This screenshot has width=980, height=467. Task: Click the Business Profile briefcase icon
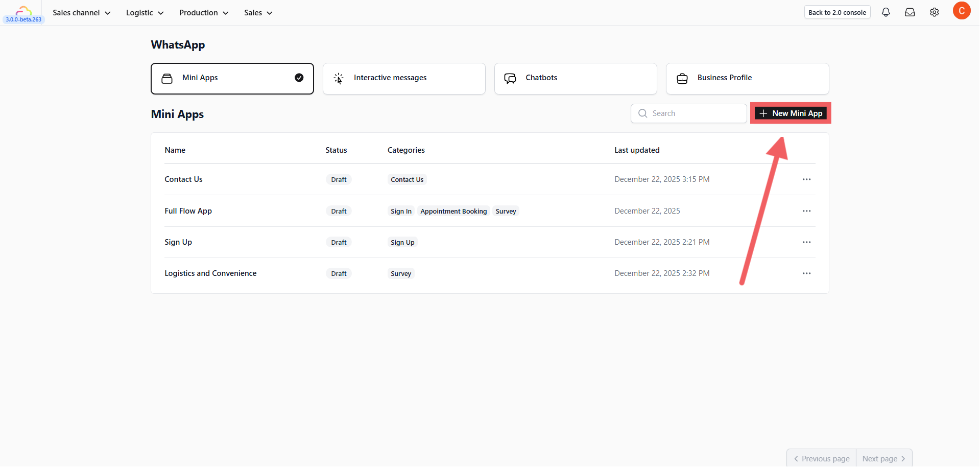(682, 78)
